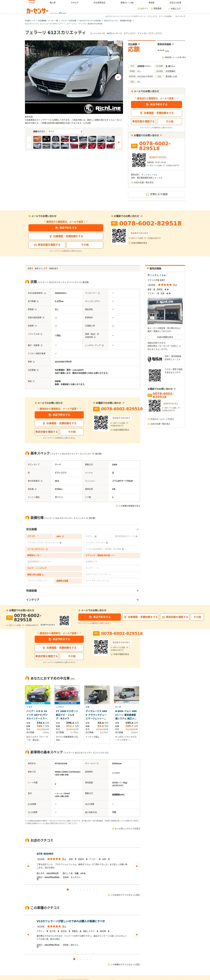
Task: Select the 中古車販売店 top navigation tab
Action: click(99, 3)
